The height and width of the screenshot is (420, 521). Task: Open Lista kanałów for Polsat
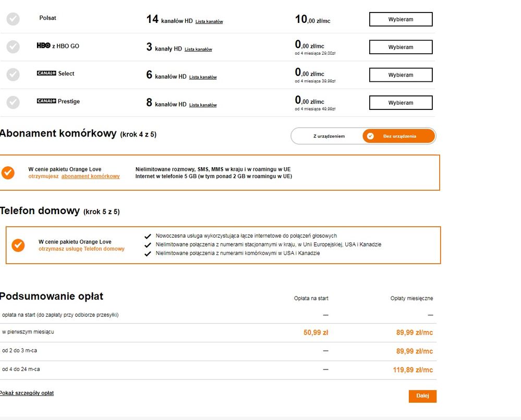tap(209, 21)
